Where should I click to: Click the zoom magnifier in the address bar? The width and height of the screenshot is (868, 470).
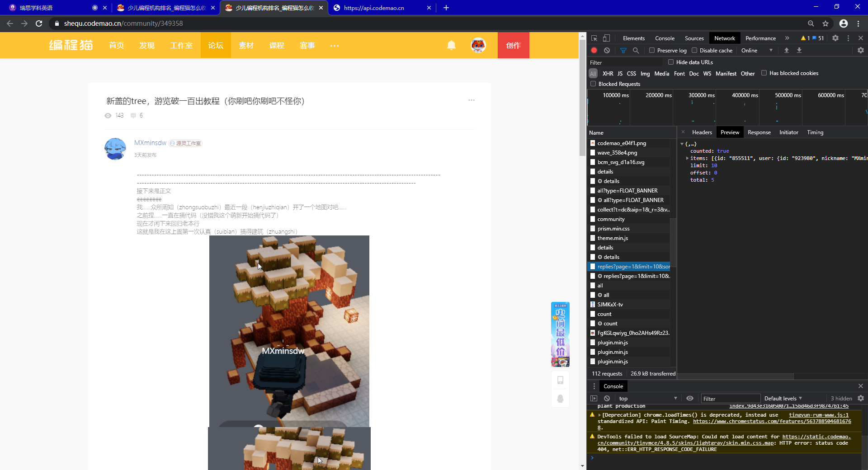click(811, 23)
